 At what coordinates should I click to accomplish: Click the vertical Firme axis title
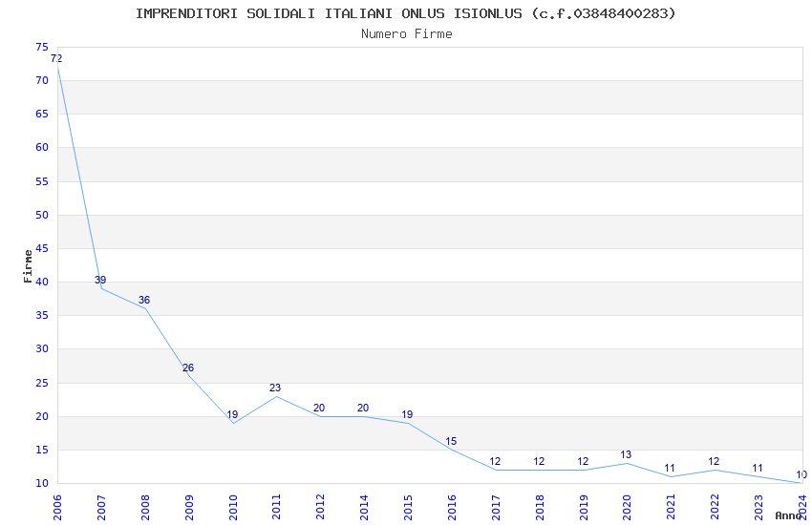pyautogui.click(x=28, y=266)
